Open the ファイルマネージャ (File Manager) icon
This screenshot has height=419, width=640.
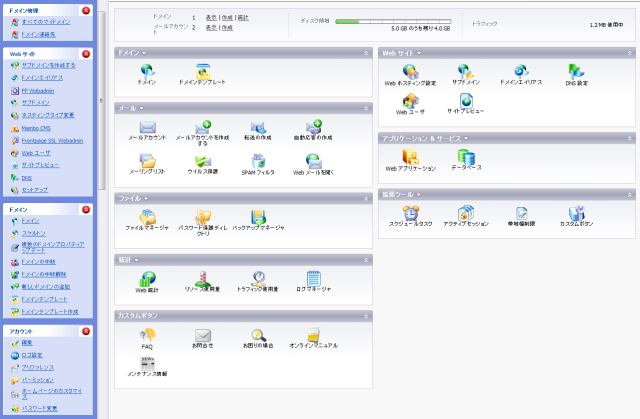147,218
